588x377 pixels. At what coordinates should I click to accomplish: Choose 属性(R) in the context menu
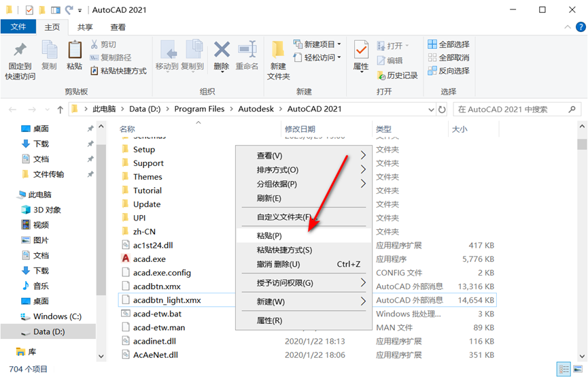[304, 321]
